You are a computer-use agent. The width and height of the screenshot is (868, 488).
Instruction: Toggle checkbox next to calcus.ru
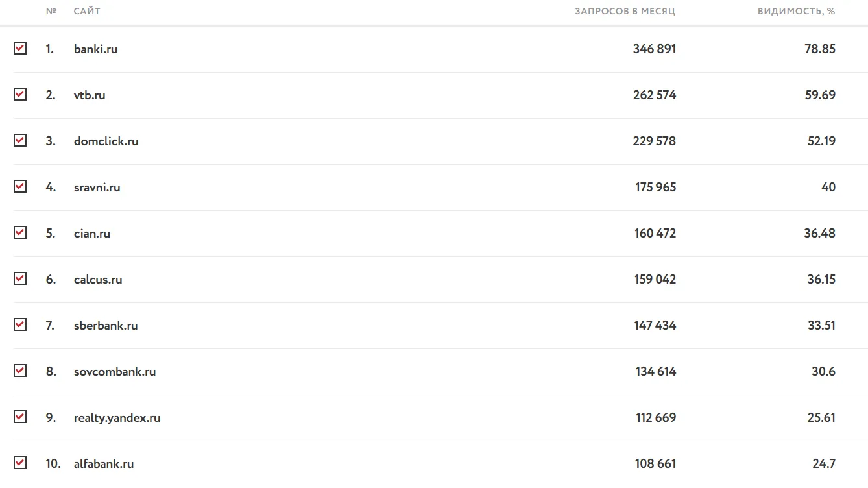point(20,278)
